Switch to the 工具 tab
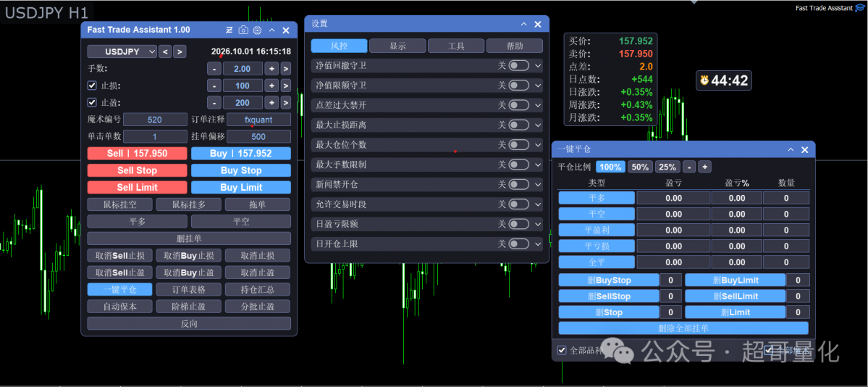The image size is (868, 387). point(456,46)
